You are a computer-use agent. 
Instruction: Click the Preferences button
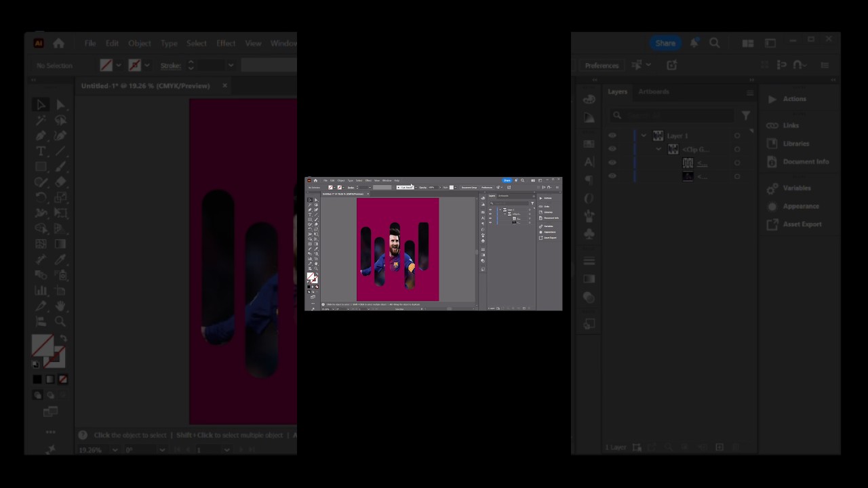click(601, 65)
